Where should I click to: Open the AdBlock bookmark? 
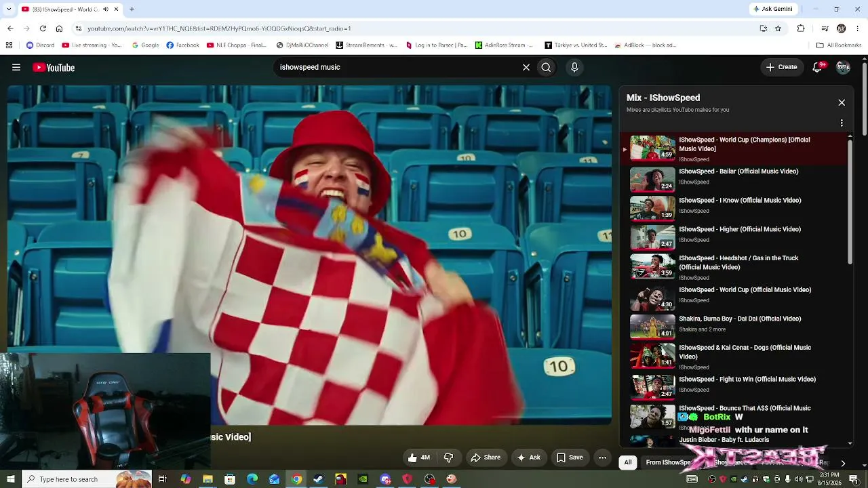pos(645,45)
